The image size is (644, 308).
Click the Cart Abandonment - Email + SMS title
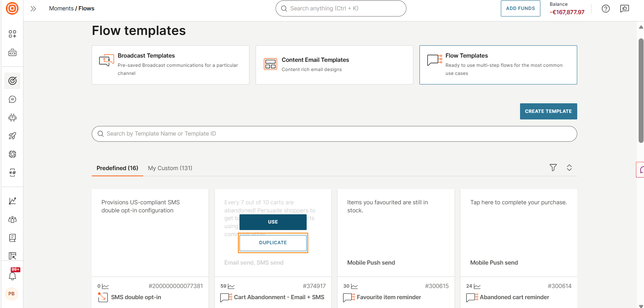(x=279, y=297)
